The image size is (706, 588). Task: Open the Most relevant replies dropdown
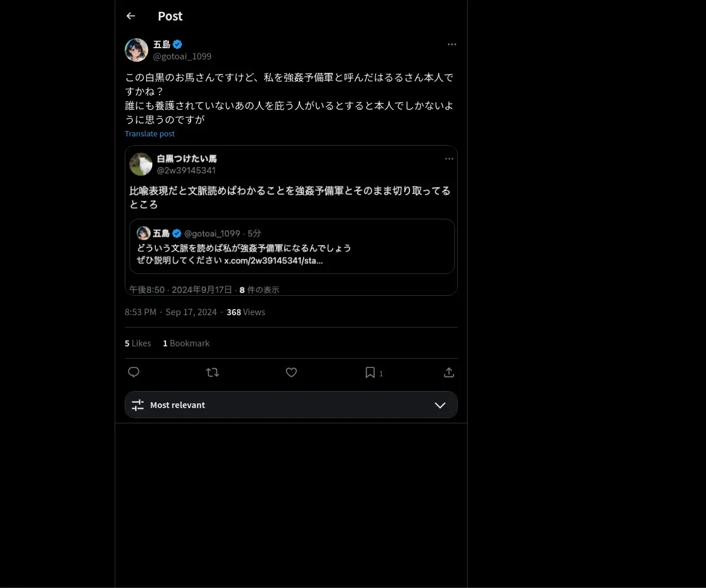(291, 405)
